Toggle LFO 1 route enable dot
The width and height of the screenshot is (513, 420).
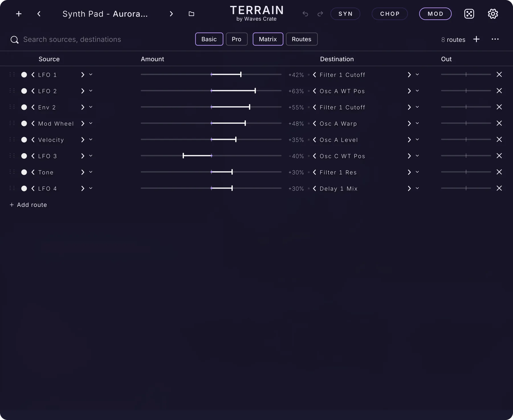[24, 75]
